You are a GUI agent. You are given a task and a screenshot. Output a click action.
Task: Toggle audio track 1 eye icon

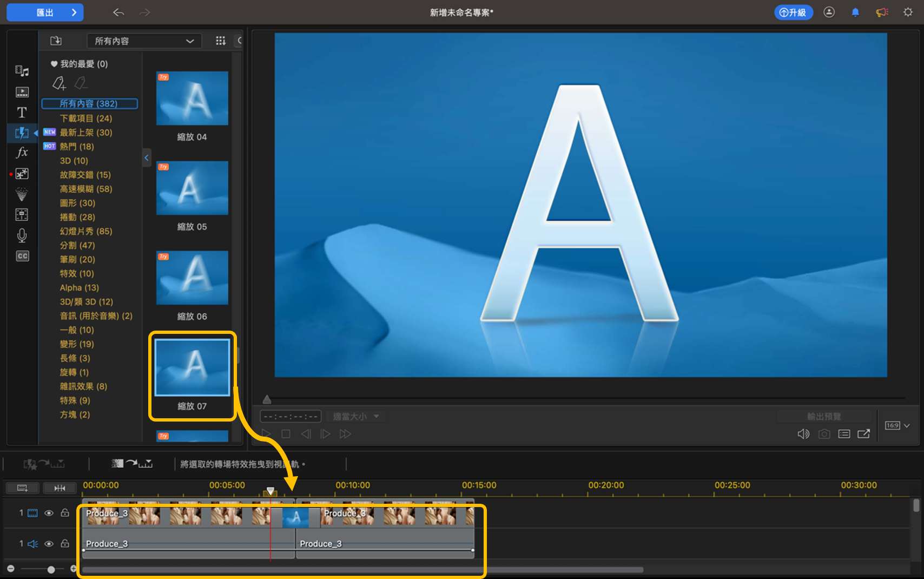pyautogui.click(x=49, y=544)
